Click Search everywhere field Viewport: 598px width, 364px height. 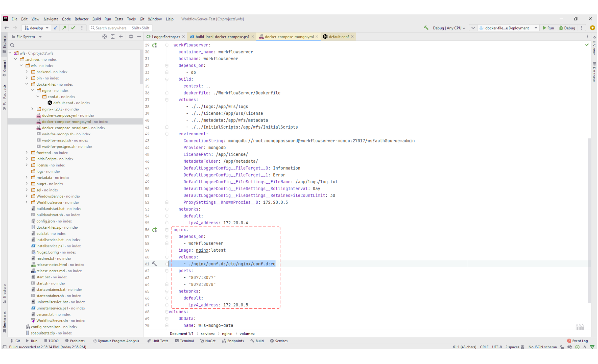pos(121,28)
